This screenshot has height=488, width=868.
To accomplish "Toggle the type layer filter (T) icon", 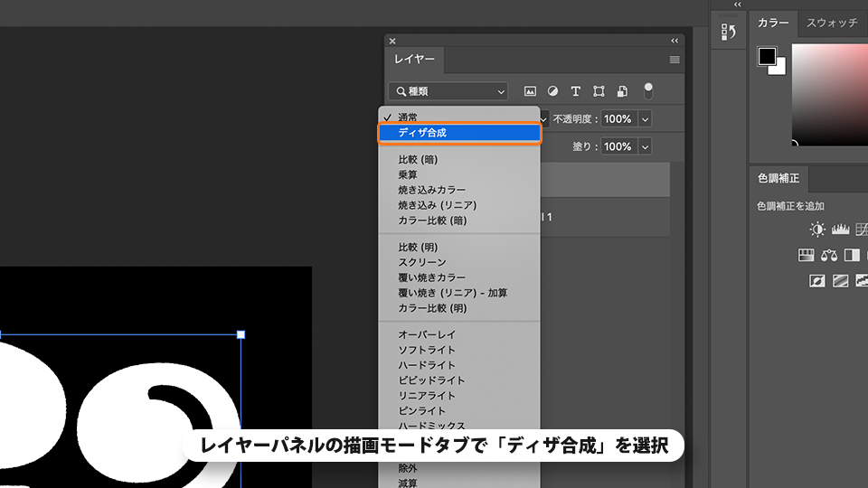I will pos(576,91).
